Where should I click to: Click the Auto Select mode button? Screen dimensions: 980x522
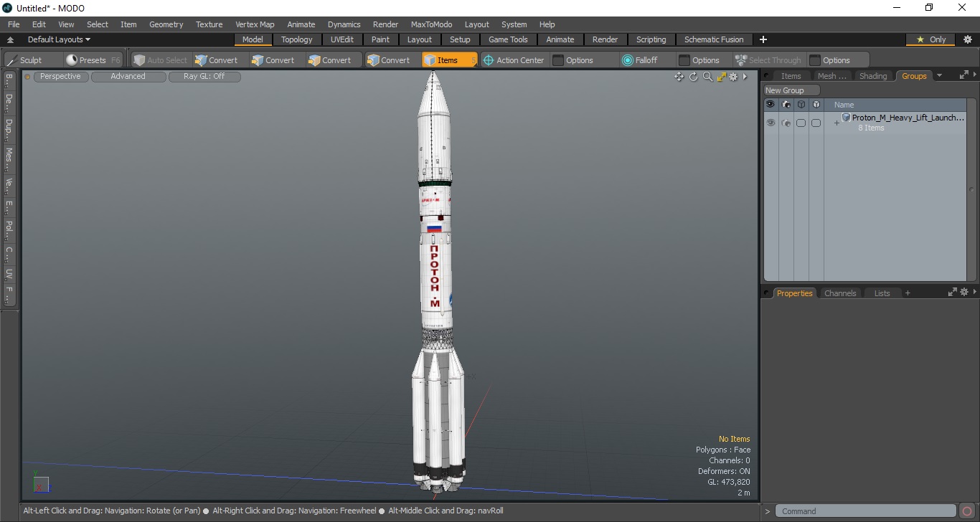click(160, 60)
